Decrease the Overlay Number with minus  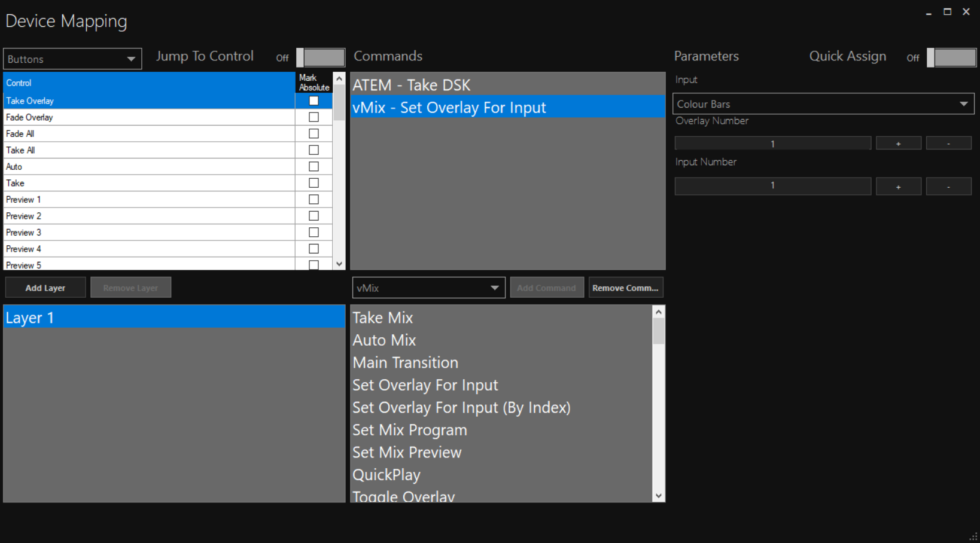[949, 144]
